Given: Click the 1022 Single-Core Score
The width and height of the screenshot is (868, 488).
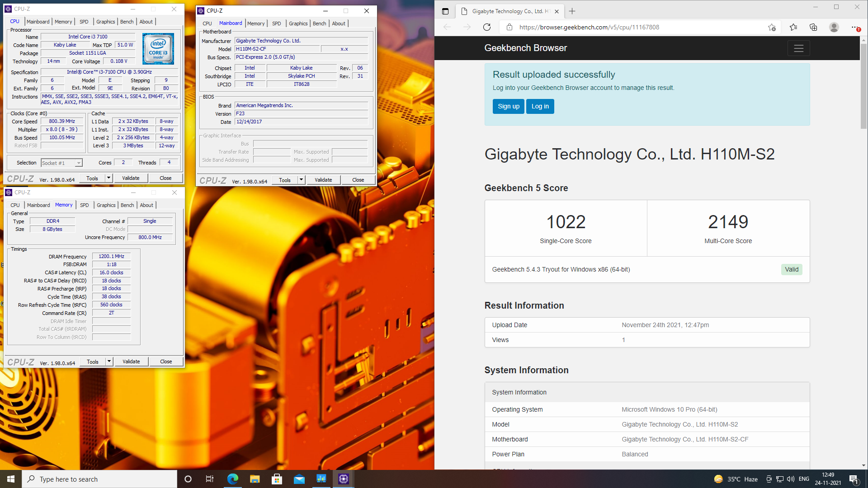Looking at the screenshot, I should (x=566, y=222).
